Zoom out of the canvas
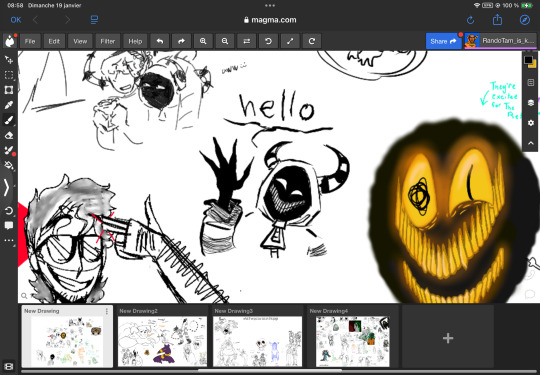 [225, 41]
